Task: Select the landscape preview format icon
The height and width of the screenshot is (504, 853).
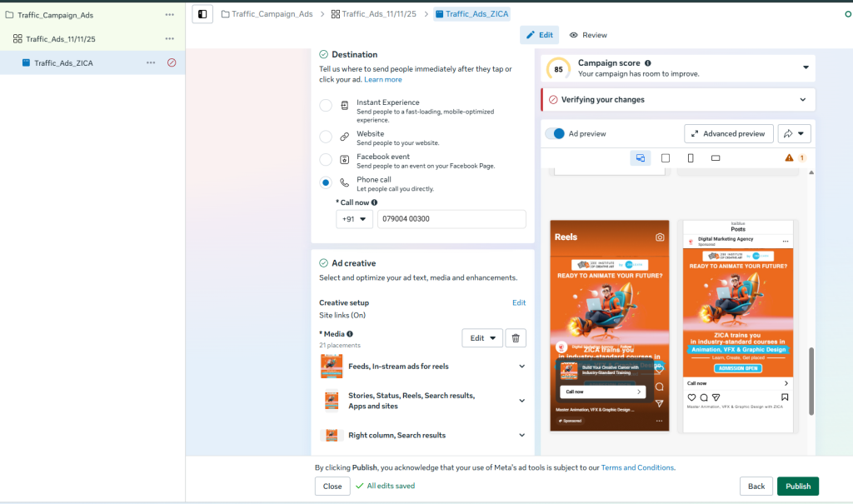Action: coord(716,157)
